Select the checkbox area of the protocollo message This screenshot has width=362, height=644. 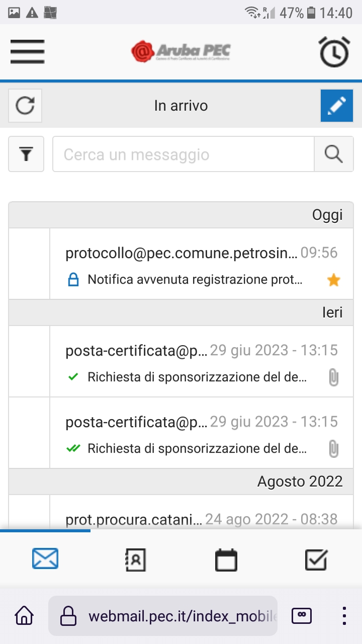tap(29, 264)
